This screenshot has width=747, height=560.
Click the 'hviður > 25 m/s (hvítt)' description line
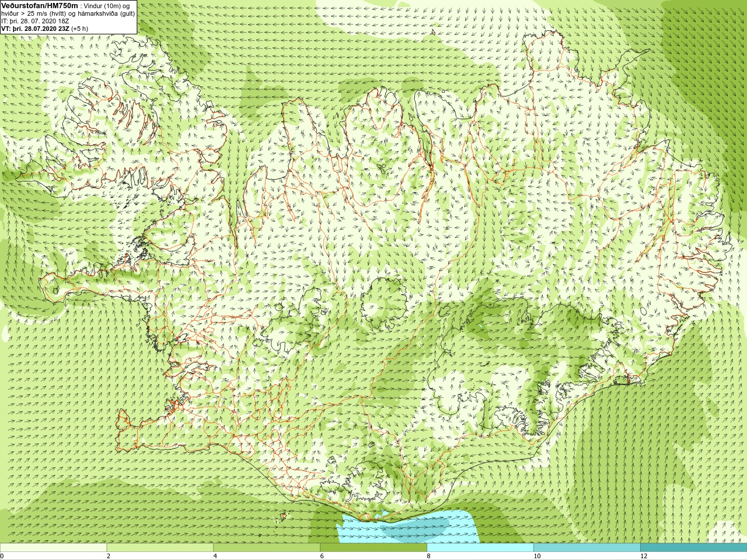pyautogui.click(x=33, y=13)
